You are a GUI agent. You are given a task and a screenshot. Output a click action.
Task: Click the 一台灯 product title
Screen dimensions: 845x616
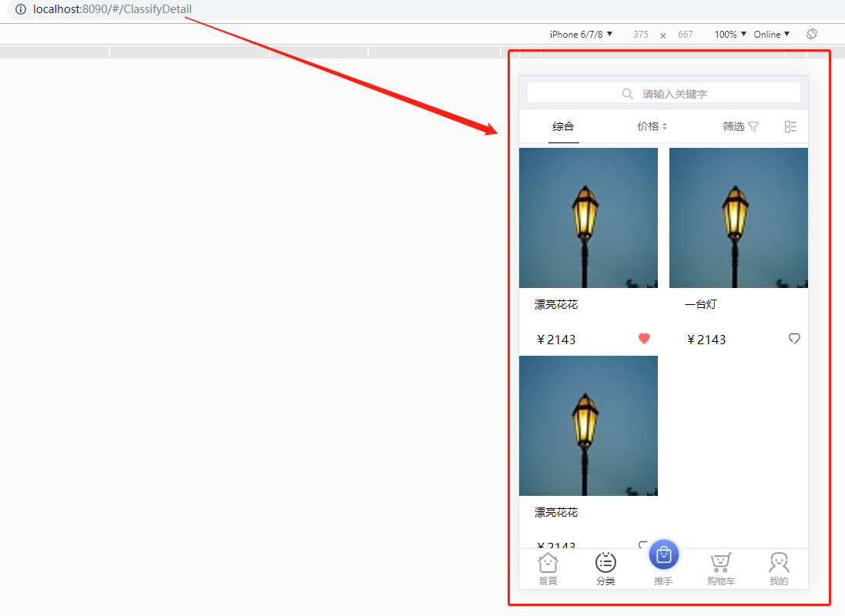tap(701, 304)
